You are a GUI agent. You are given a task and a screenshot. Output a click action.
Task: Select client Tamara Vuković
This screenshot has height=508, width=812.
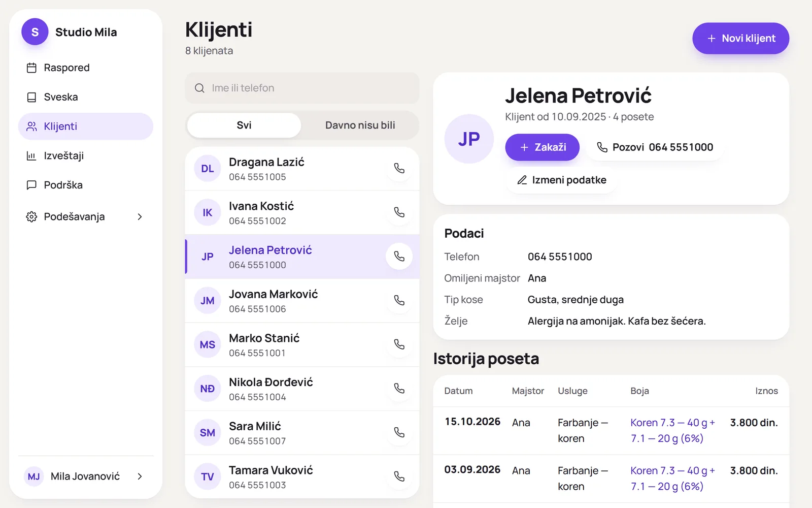[x=302, y=477]
